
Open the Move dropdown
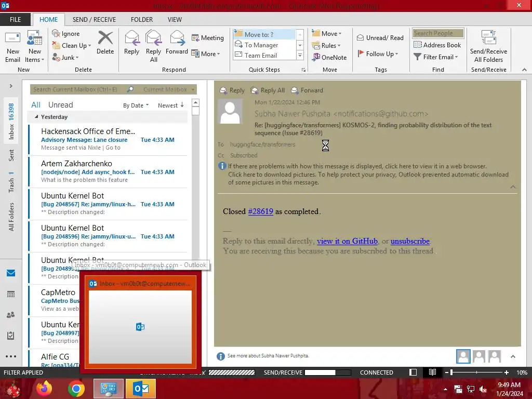[327, 34]
